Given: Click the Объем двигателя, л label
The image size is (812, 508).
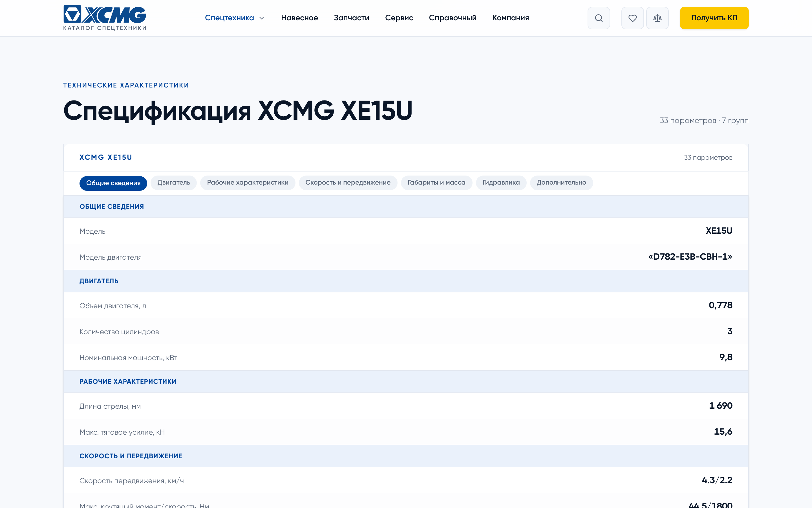Looking at the screenshot, I should tap(113, 306).
